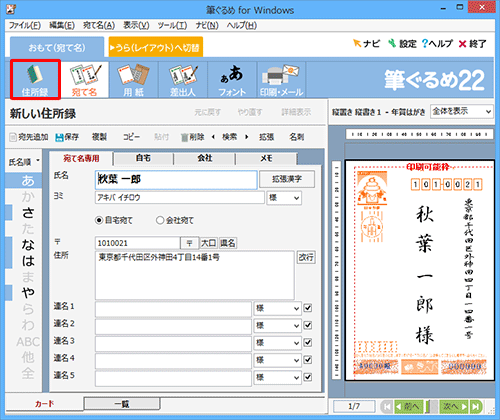The image size is (500, 420).
Task: Open the 用紙 paper selection icon
Action: pos(133,79)
